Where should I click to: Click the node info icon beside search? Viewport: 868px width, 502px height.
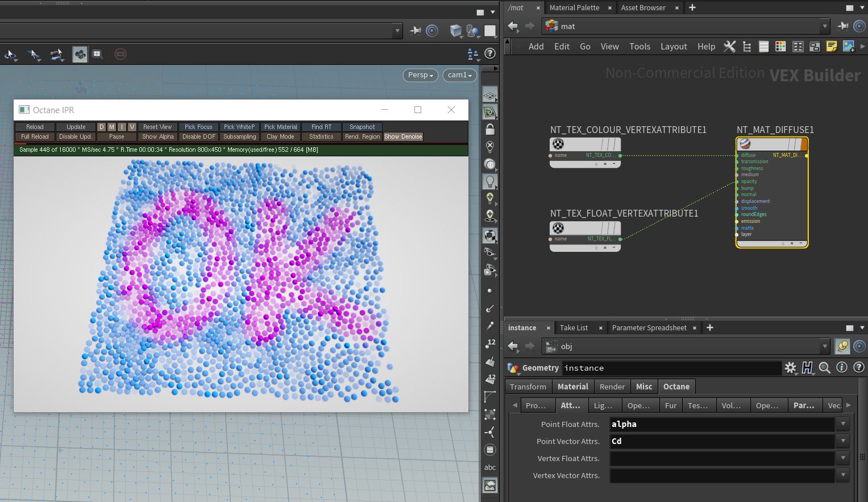click(842, 368)
